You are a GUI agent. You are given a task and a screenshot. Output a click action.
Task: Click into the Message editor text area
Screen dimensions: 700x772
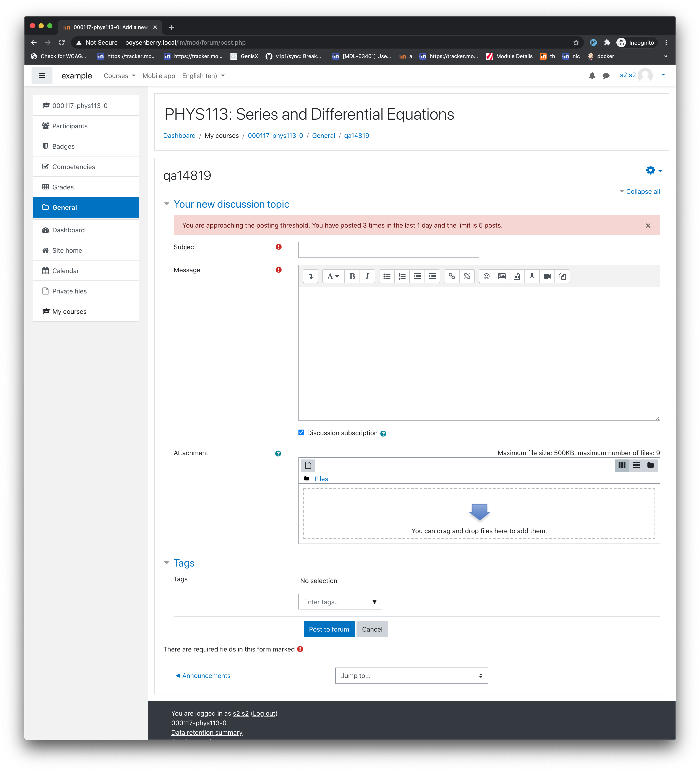(479, 354)
